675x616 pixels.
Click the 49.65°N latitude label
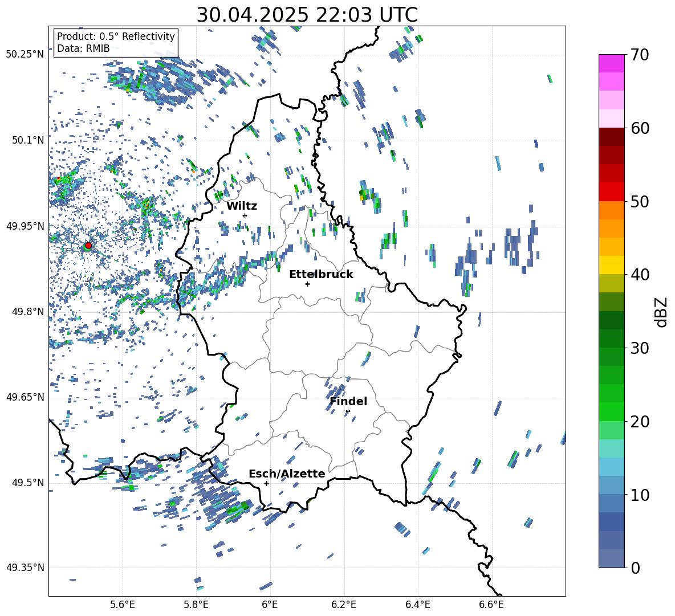25,397
